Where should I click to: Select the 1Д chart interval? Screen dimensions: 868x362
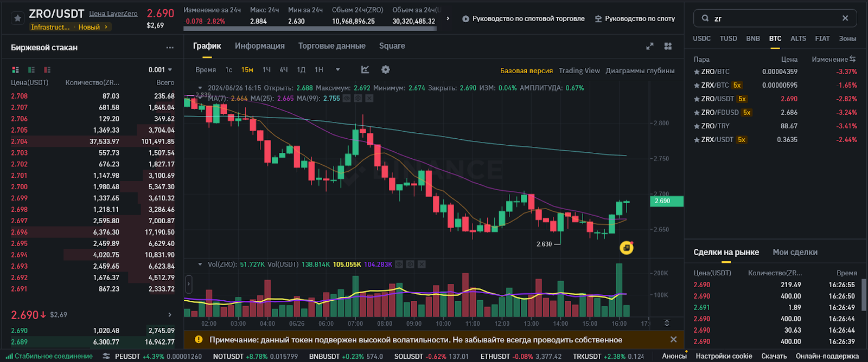tap(301, 70)
